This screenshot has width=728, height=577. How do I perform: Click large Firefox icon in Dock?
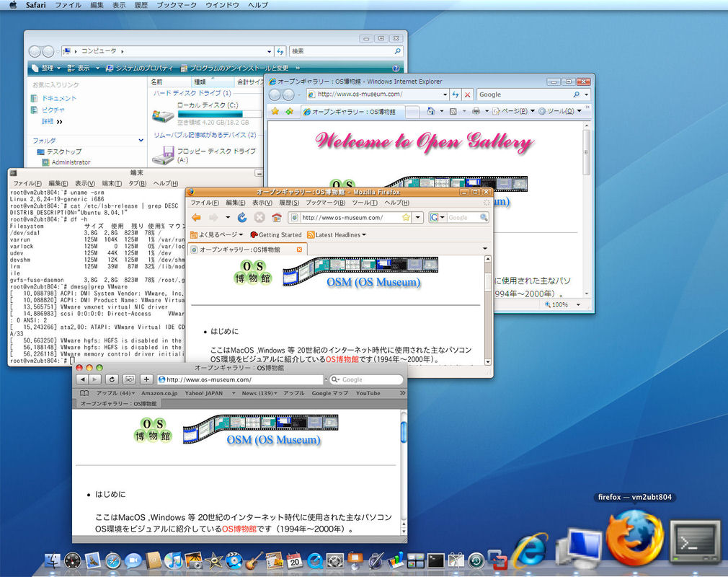click(635, 538)
